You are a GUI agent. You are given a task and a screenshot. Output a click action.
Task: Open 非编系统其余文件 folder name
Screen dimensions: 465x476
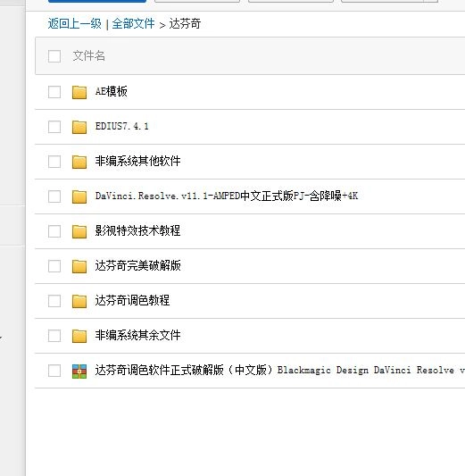pyautogui.click(x=138, y=336)
